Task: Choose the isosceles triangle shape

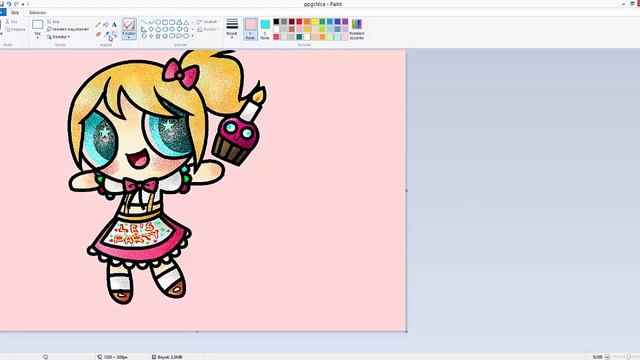Action: tap(186, 22)
